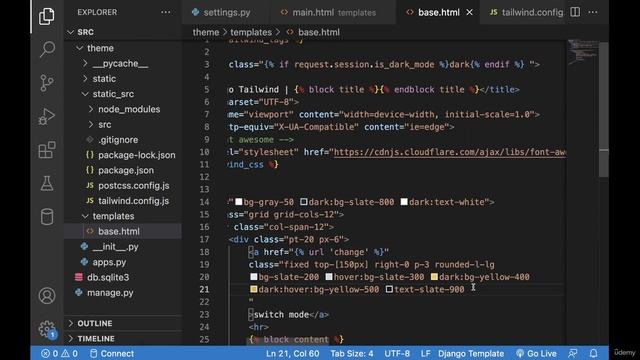
Task: Open the notifications bell
Action: (x=593, y=353)
